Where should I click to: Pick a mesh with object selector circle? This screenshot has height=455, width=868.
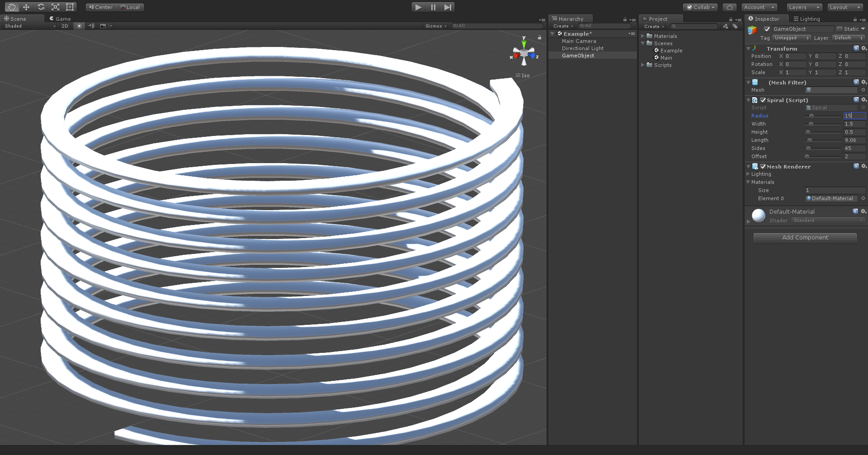(863, 90)
